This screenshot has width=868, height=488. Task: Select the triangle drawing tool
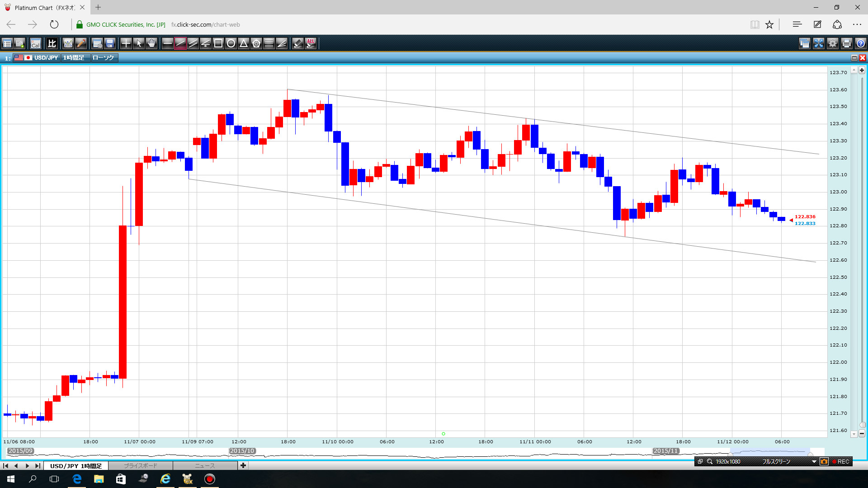click(x=243, y=43)
